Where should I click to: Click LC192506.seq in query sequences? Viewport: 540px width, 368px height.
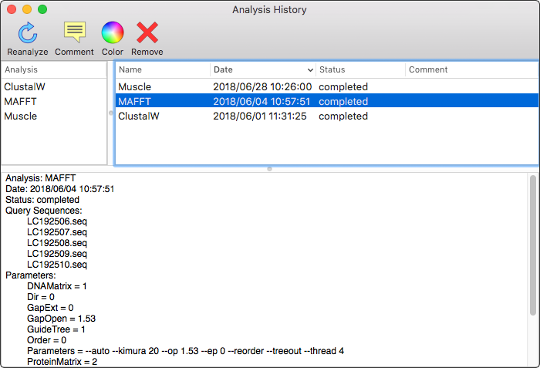point(57,221)
